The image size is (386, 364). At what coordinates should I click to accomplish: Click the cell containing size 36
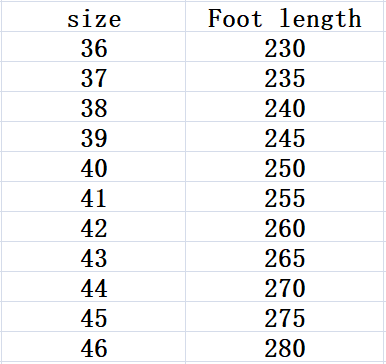pyautogui.click(x=94, y=47)
